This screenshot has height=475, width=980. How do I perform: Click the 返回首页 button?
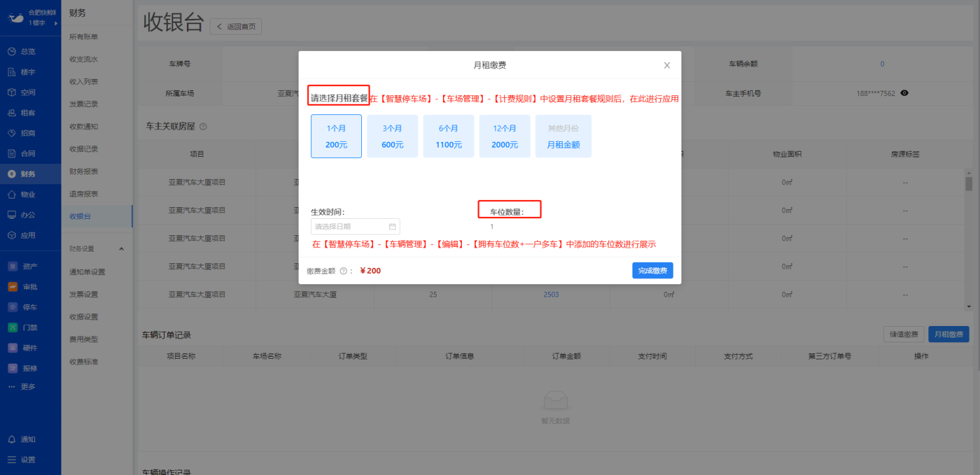point(236,26)
